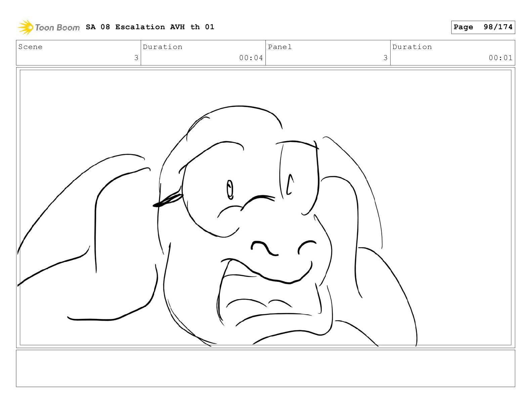This screenshot has height=411, width=532.
Task: Click the 'Scene' header label
Action: pos(30,47)
